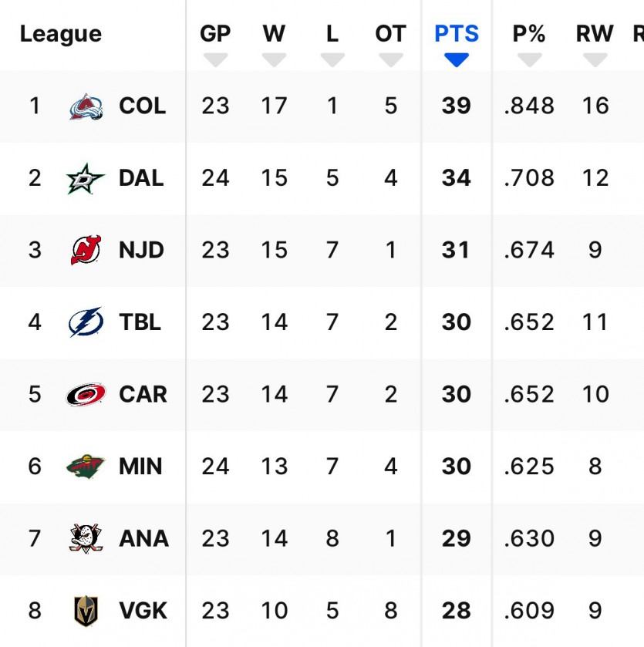Sort by the P% column arrow
This screenshot has width=644, height=647.
529,60
